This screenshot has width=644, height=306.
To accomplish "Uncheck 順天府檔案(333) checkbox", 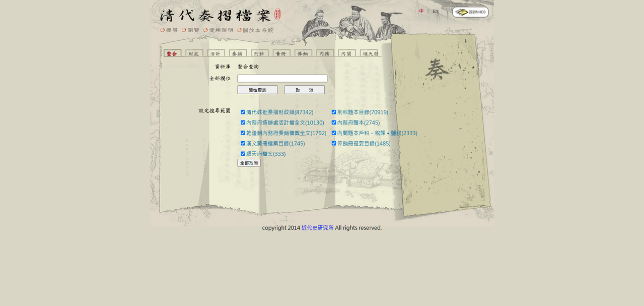I will pos(243,154).
